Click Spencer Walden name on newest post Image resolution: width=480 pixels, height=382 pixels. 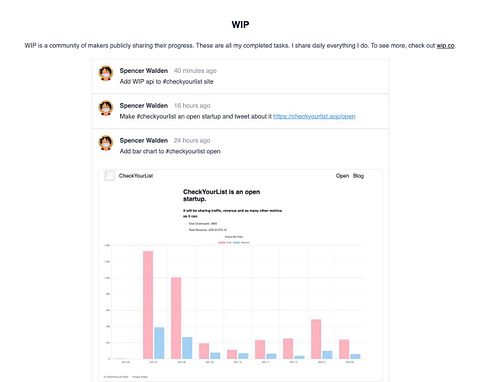tap(144, 71)
